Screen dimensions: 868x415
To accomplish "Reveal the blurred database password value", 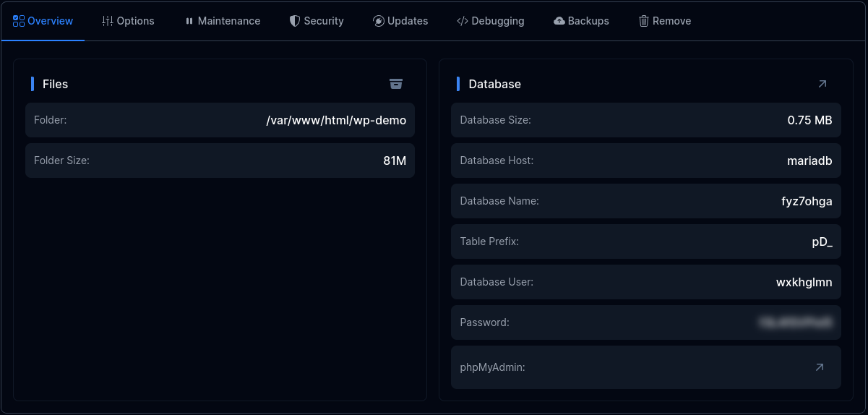I will [x=797, y=322].
